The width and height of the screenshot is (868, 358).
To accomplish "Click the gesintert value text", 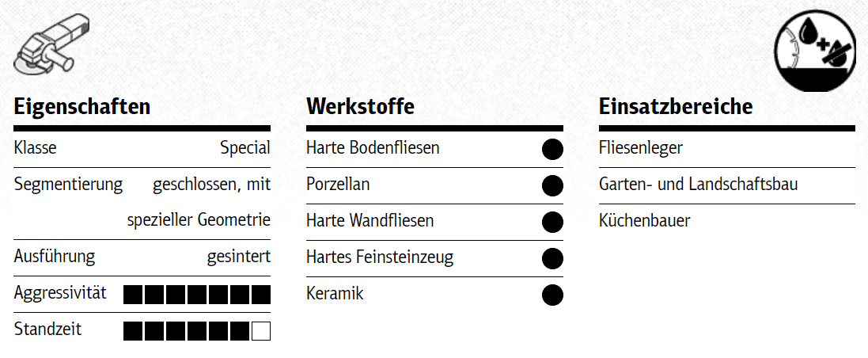I will coord(239,257).
